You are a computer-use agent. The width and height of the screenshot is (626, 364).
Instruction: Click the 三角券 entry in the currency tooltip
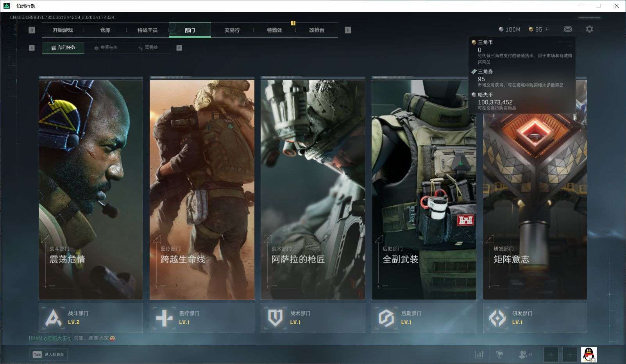(522, 78)
